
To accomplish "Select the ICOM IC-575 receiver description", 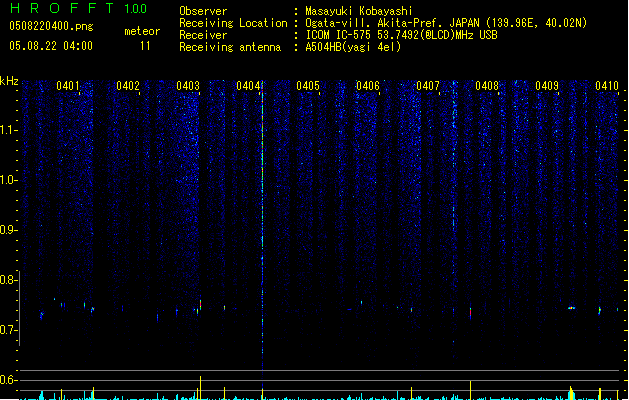I will 401,35.
